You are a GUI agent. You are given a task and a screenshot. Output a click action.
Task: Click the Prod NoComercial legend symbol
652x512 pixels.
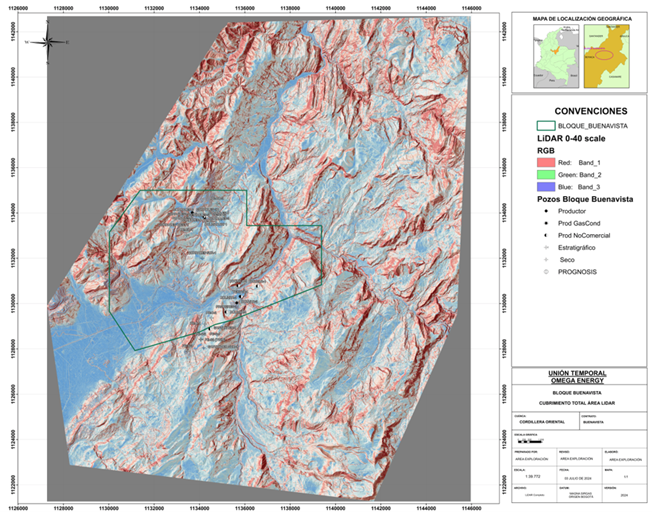(x=544, y=235)
